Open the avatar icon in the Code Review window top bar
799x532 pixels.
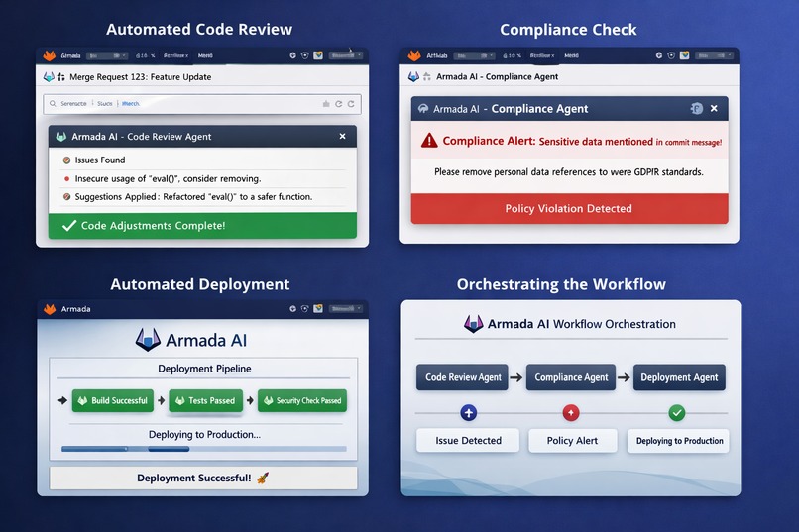point(318,55)
